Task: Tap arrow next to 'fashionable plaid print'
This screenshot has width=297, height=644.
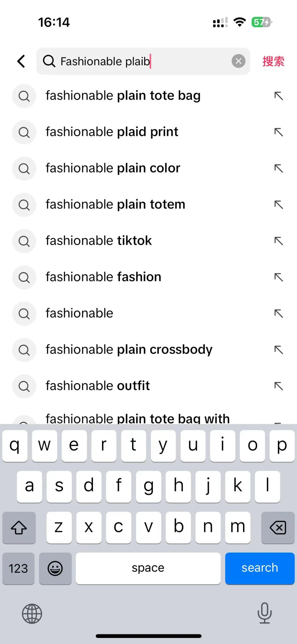Action: tap(279, 132)
